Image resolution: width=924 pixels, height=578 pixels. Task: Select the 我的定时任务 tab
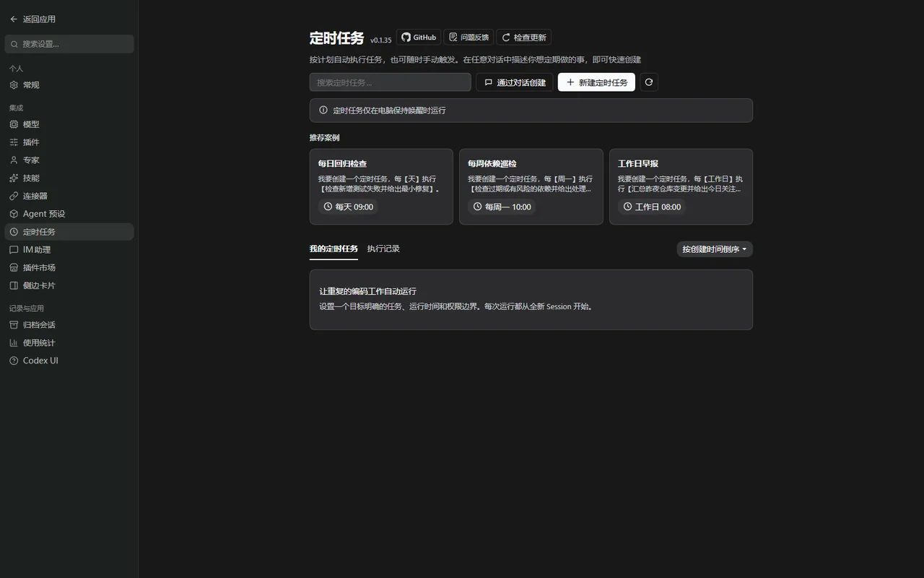click(334, 249)
